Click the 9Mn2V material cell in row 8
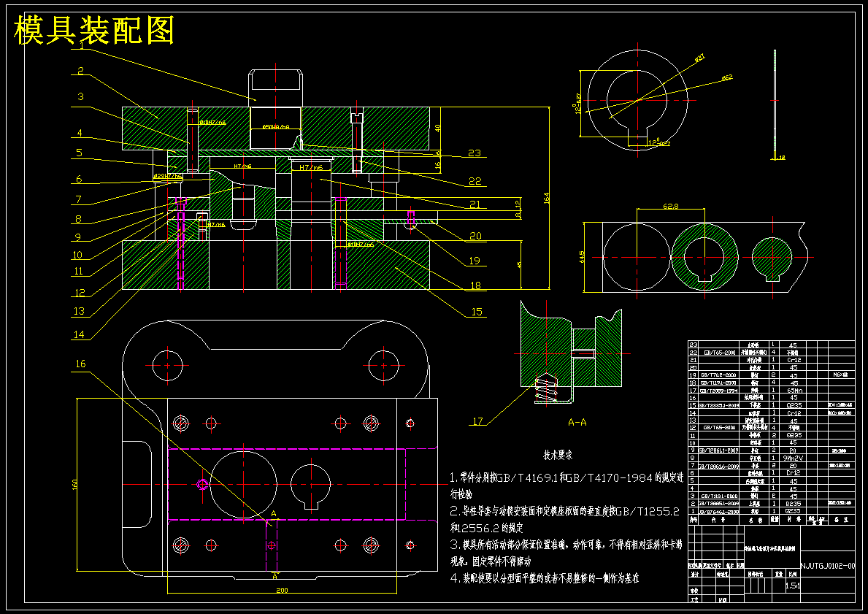This screenshot has width=868, height=614. point(794,458)
